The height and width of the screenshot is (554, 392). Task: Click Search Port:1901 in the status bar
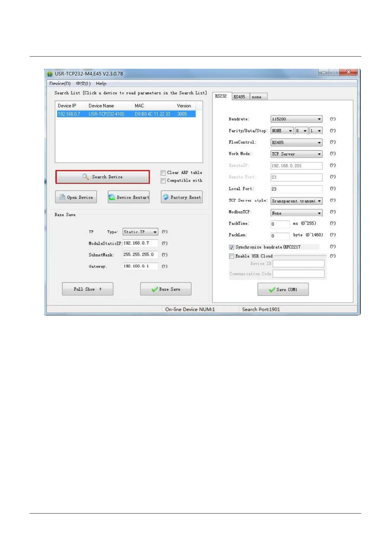coord(261,309)
